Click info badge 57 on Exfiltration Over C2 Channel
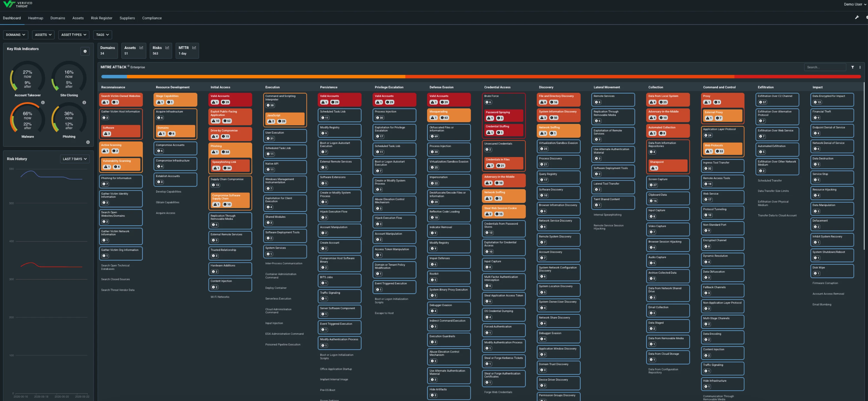This screenshot has height=401, width=868. click(x=762, y=102)
